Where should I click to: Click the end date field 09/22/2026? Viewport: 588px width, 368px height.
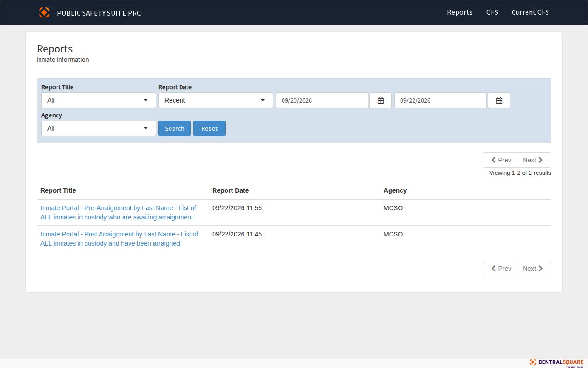coord(441,100)
